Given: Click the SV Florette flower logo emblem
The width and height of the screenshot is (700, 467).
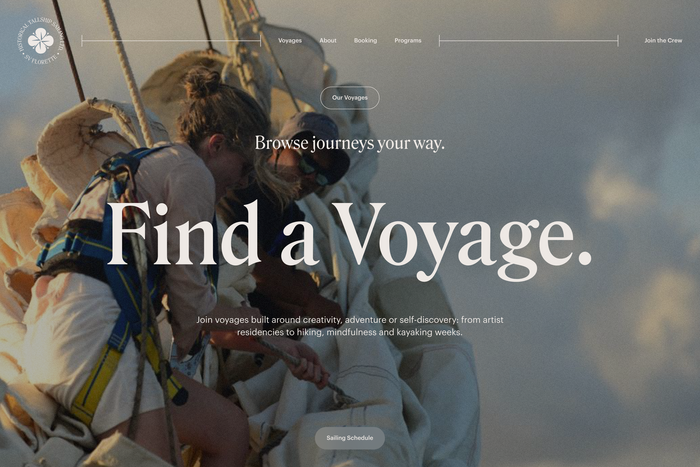Looking at the screenshot, I should click(x=40, y=40).
